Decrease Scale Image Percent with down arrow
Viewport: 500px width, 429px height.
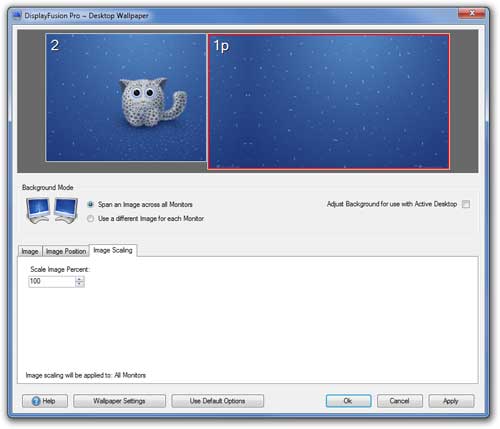(80, 284)
